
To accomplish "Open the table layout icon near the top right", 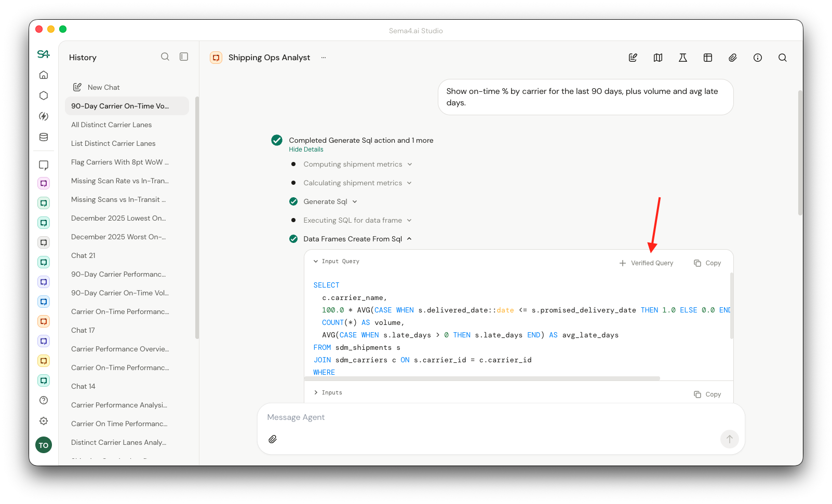I will [x=707, y=58].
